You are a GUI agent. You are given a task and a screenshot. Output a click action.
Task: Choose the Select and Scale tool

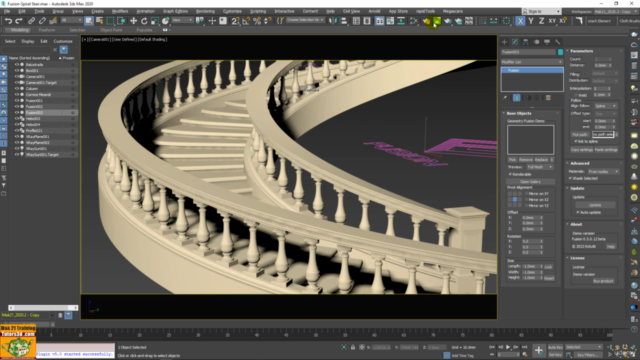coord(155,21)
